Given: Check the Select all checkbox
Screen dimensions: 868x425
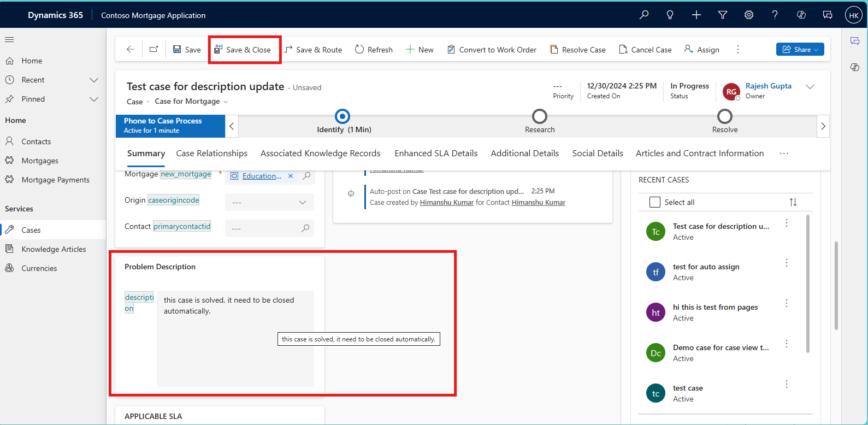Looking at the screenshot, I should (x=654, y=202).
